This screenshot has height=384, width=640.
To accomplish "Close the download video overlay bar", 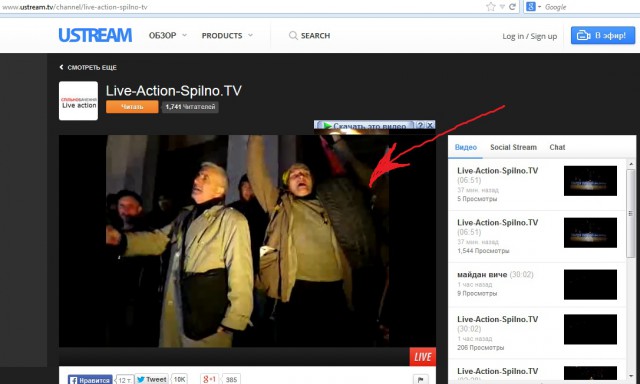I will (430, 125).
